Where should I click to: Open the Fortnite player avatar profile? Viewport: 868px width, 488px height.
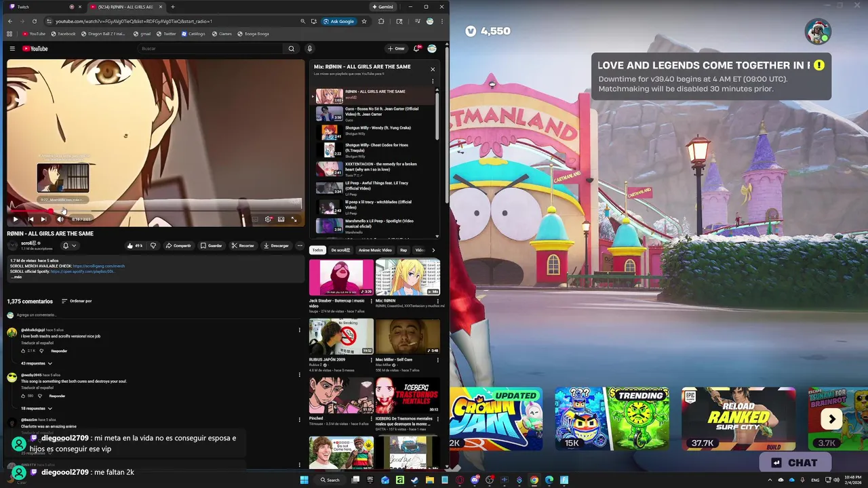coord(818,31)
